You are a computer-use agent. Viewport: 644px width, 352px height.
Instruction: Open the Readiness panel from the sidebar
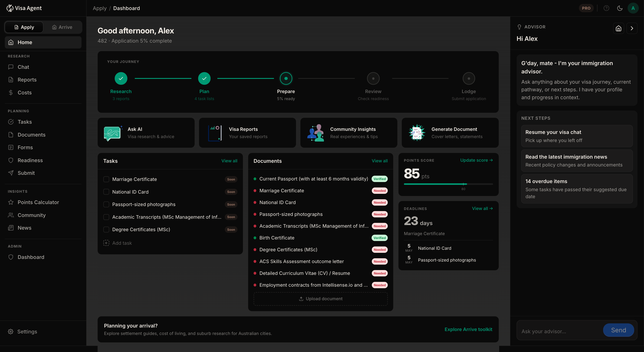pos(30,160)
